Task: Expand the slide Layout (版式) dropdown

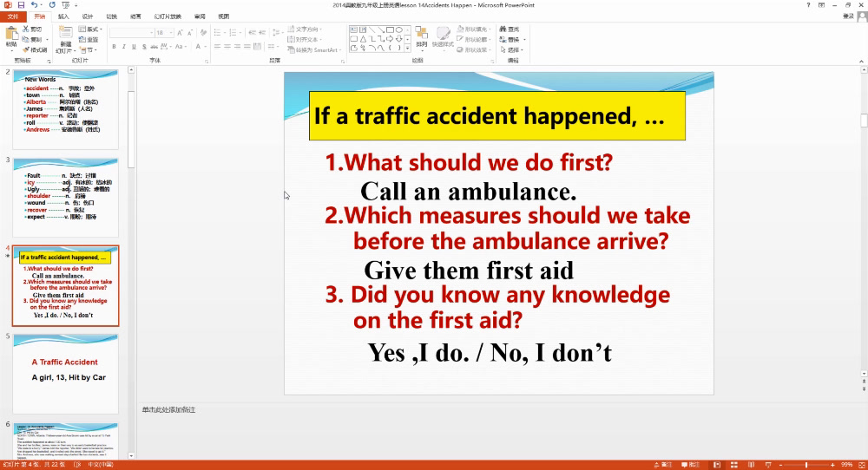Action: [x=93, y=29]
